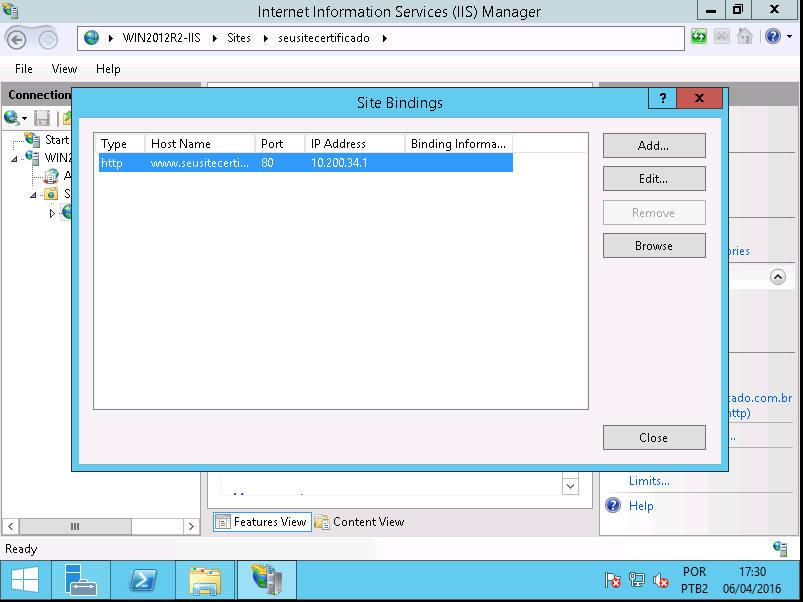
Task: Click the blue Help icon in toolbar
Action: pos(773,37)
